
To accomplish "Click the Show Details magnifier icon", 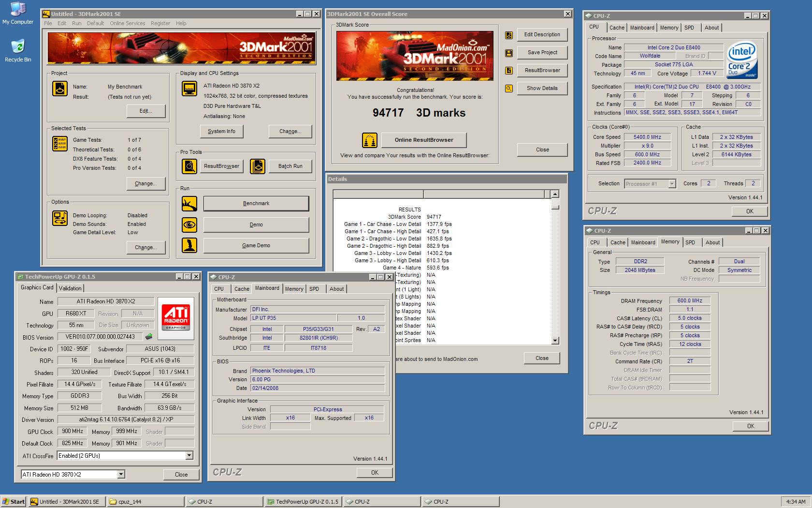I will coord(509,89).
